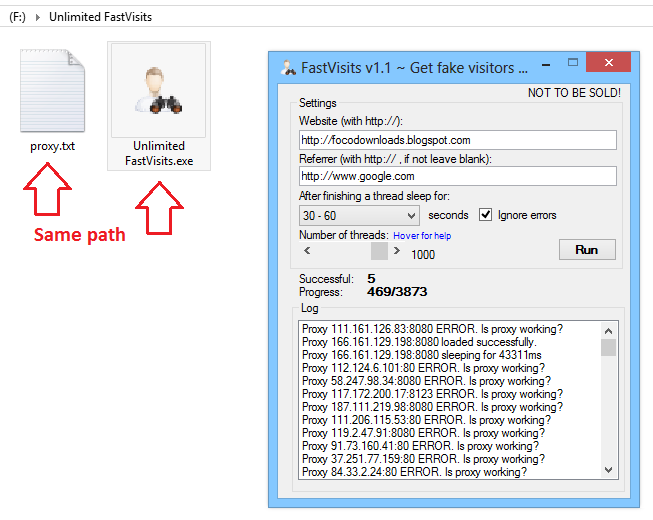Click the threads slider left arrow
This screenshot has height=520, width=653.
coord(307,251)
